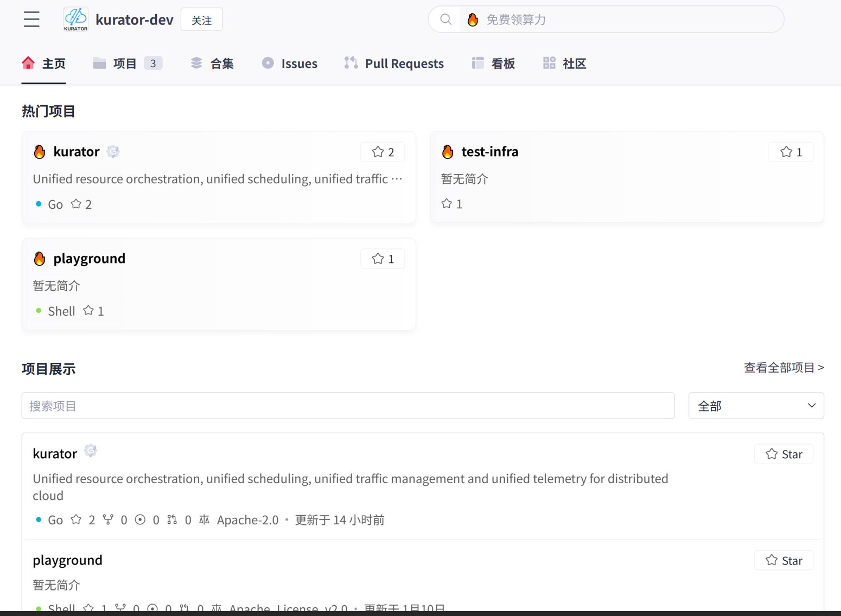Focus the 搜索项目 input field
This screenshot has width=841, height=616.
point(348,406)
